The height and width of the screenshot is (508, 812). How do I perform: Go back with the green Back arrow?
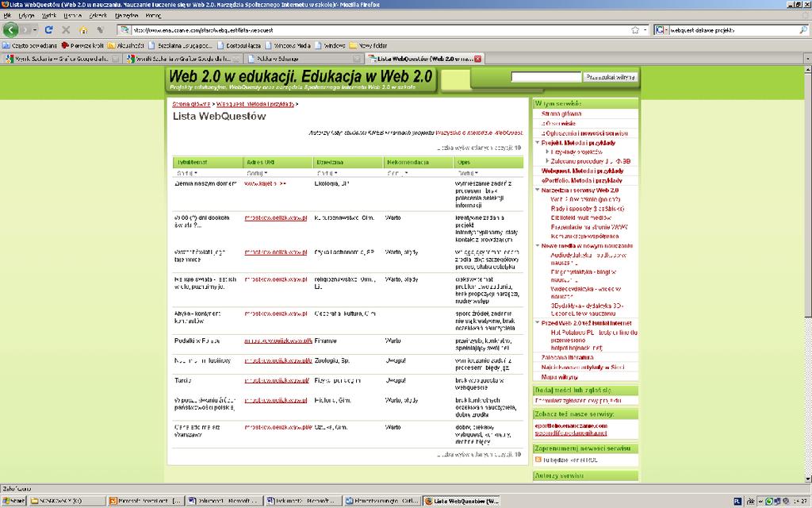click(10, 30)
